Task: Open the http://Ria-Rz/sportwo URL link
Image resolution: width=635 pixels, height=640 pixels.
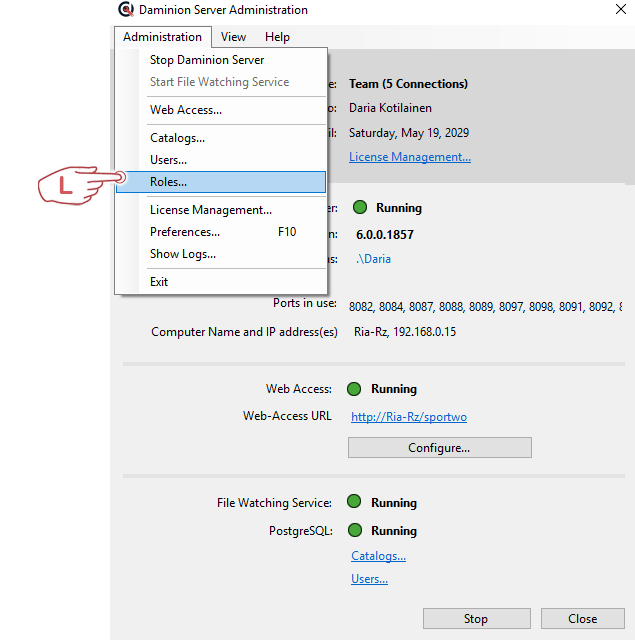Action: 409,417
